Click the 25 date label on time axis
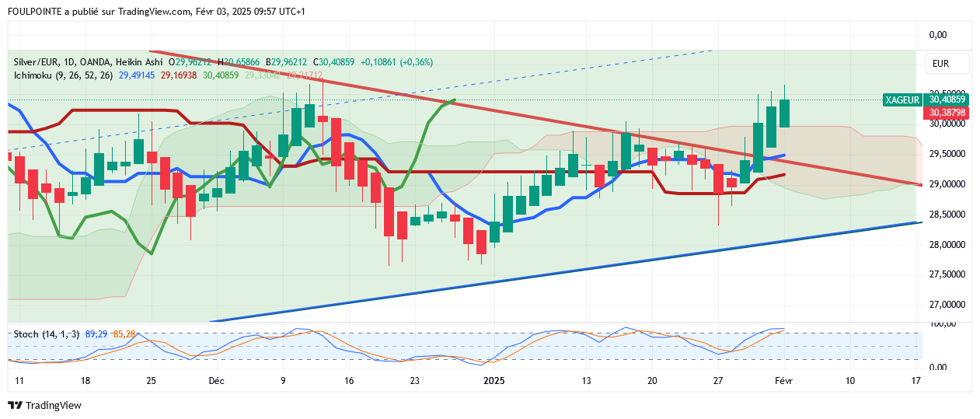 [151, 381]
